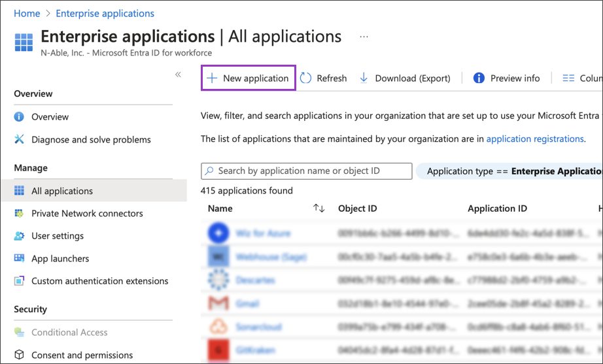Screen dimensions: 603x364
Task: Open User settings page
Action: (58, 236)
